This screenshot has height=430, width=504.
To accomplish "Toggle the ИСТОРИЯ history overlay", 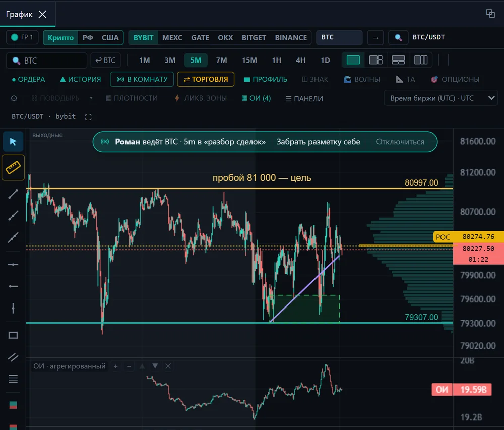I will pos(80,79).
